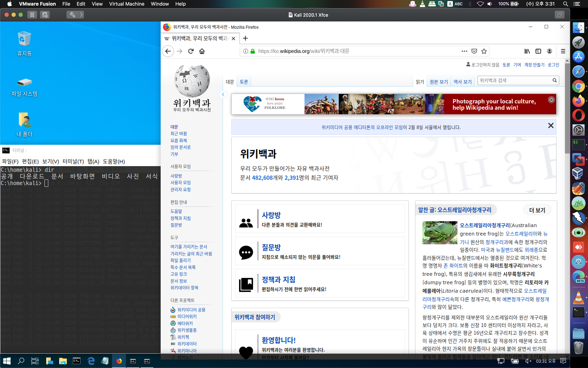588x368 pixels.
Task: Open the 파일(F) terminal menu
Action: (10, 161)
